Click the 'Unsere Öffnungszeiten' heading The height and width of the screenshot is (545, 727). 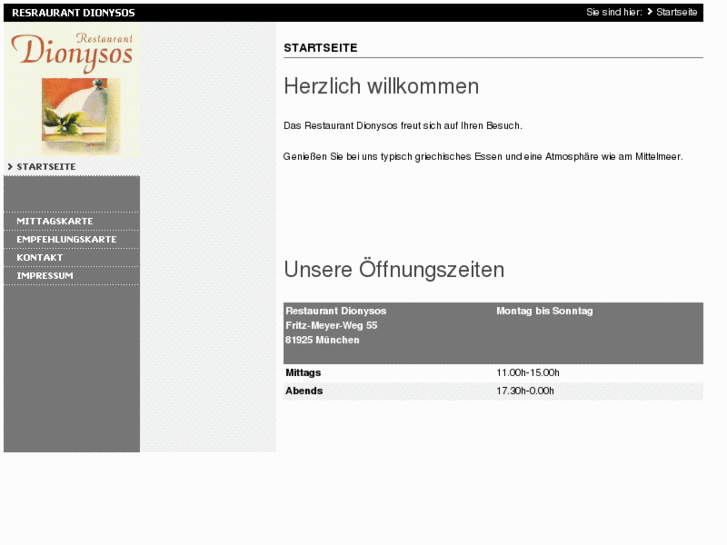(x=394, y=270)
